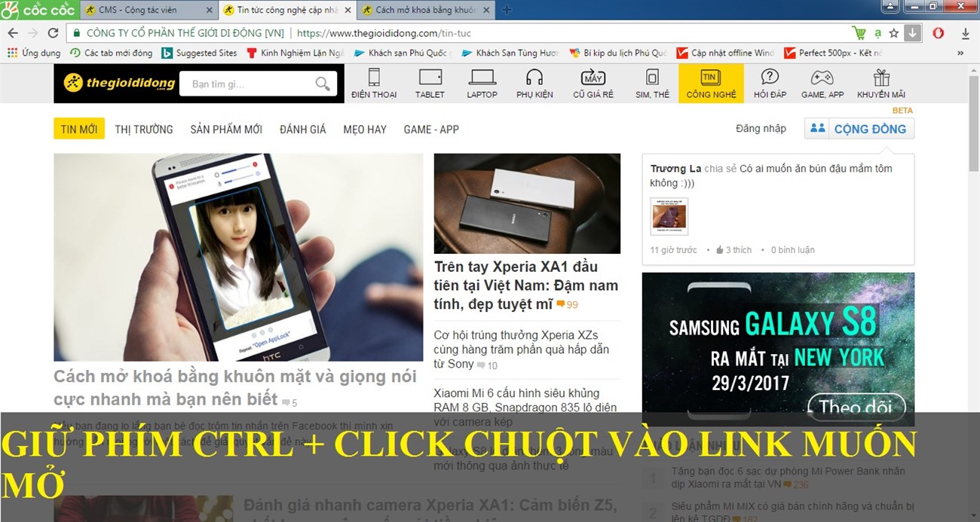Viewport: 980px width, 522px height.
Task: Open the Xperia XA1 phones thumbnail
Action: tap(527, 203)
